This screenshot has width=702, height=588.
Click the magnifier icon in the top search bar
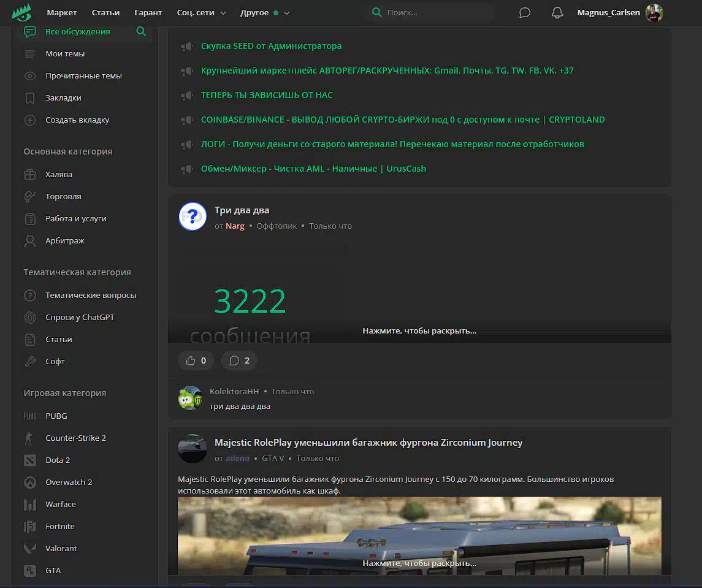[377, 12]
